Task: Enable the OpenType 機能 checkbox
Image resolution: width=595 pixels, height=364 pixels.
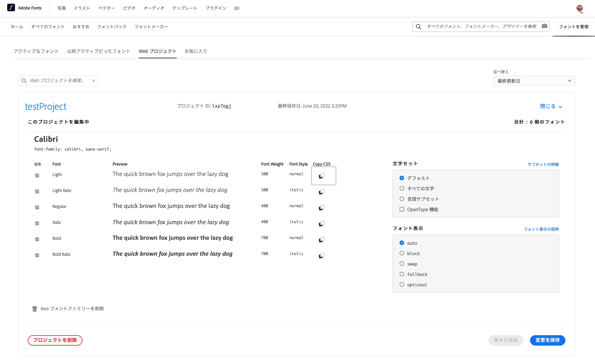Action: (x=402, y=209)
